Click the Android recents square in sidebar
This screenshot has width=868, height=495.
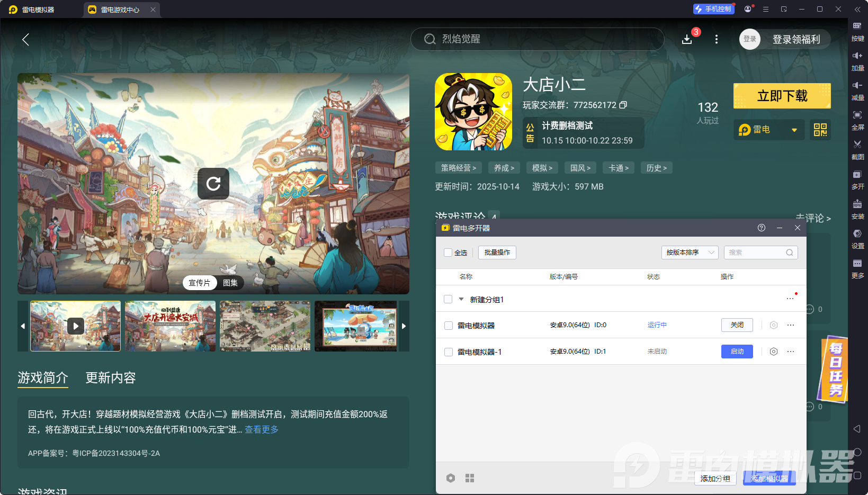tap(857, 475)
